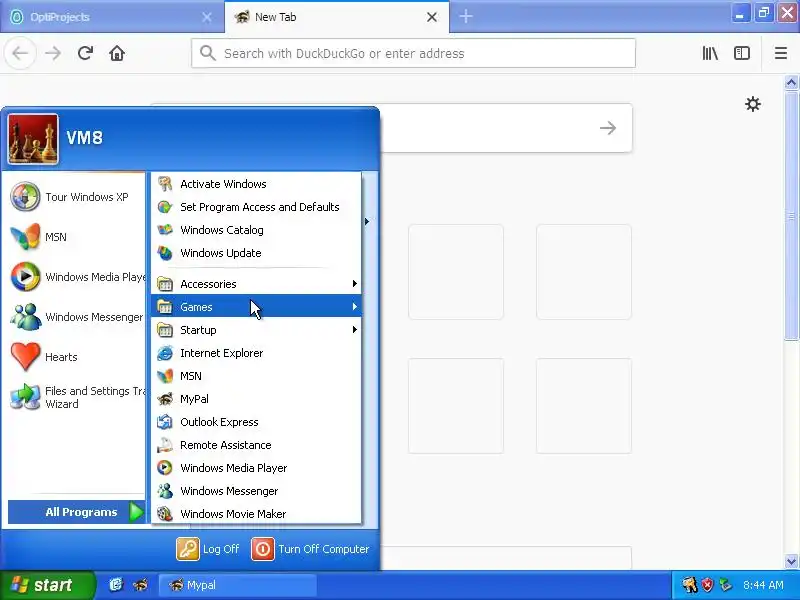Click the network connection tray icon
800x600 pixels.
pos(725,585)
